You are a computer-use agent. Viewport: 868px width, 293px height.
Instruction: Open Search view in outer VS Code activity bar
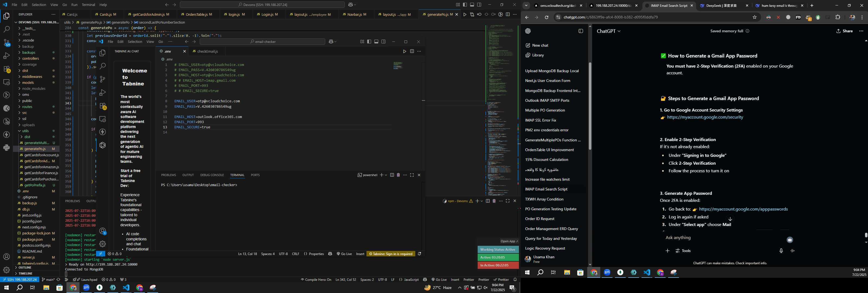tap(7, 29)
